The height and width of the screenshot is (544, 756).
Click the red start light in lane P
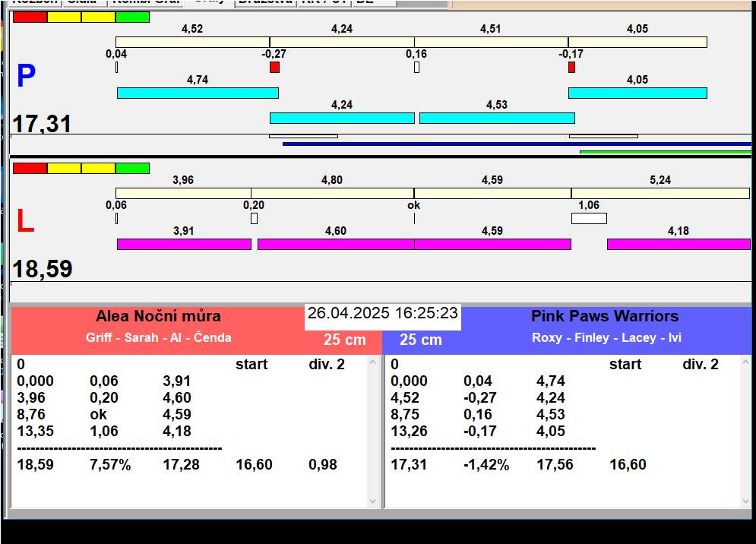coord(30,17)
